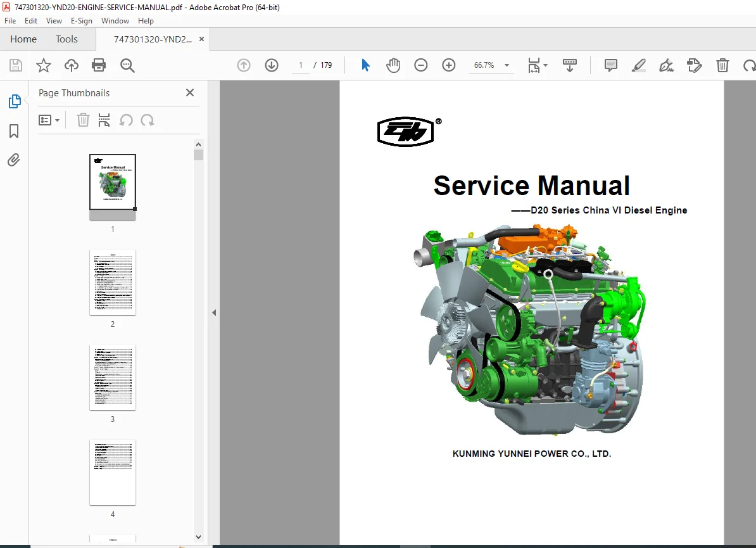
Task: Zoom out with minus icon
Action: 421,65
